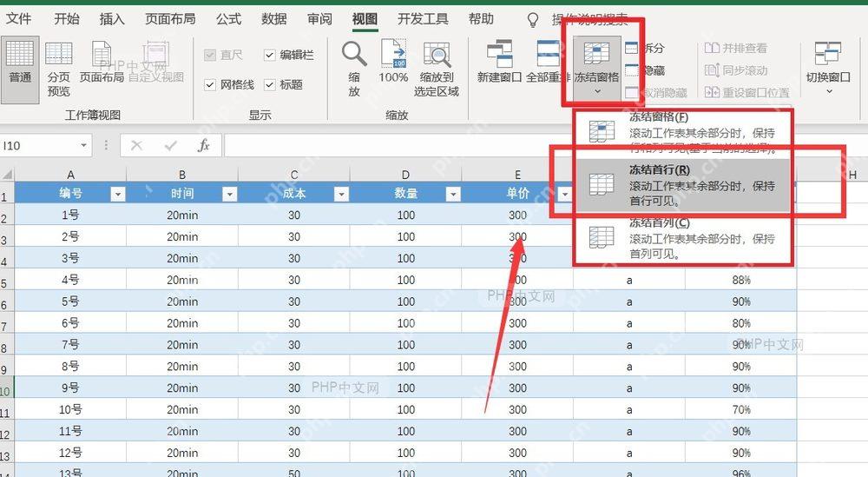This screenshot has height=477, width=868.
Task: Open filter dropdown for 时间 column
Action: click(230, 194)
